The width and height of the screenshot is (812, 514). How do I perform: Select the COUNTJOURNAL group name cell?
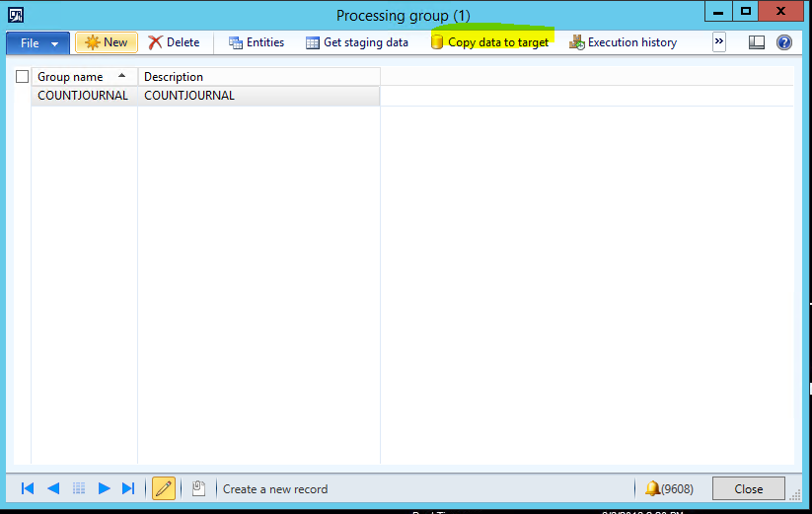click(83, 96)
